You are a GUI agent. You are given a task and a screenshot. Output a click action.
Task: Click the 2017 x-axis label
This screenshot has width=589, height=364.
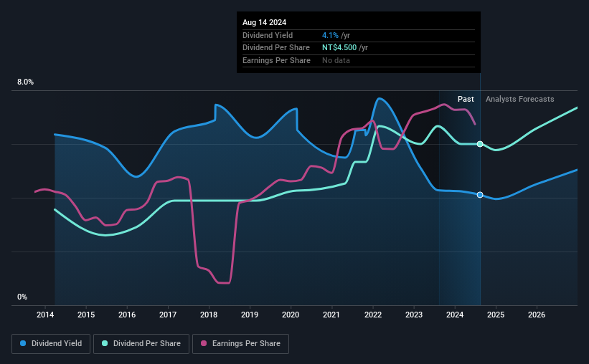coord(168,315)
